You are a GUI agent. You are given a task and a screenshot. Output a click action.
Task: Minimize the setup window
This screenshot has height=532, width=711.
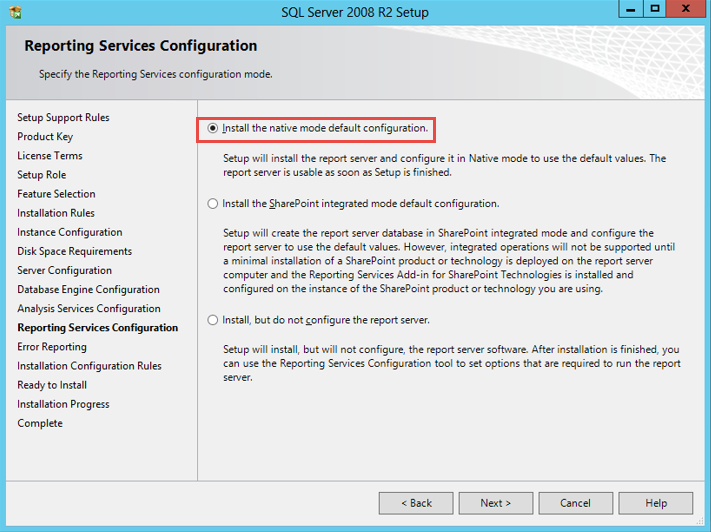pyautogui.click(x=631, y=9)
